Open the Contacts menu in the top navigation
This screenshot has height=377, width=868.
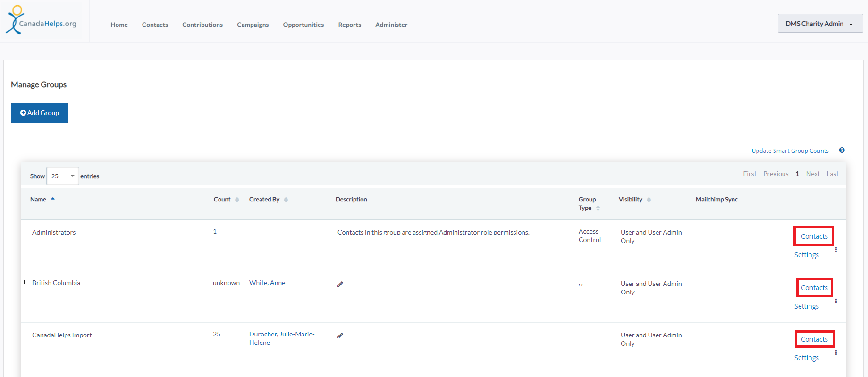click(x=155, y=25)
